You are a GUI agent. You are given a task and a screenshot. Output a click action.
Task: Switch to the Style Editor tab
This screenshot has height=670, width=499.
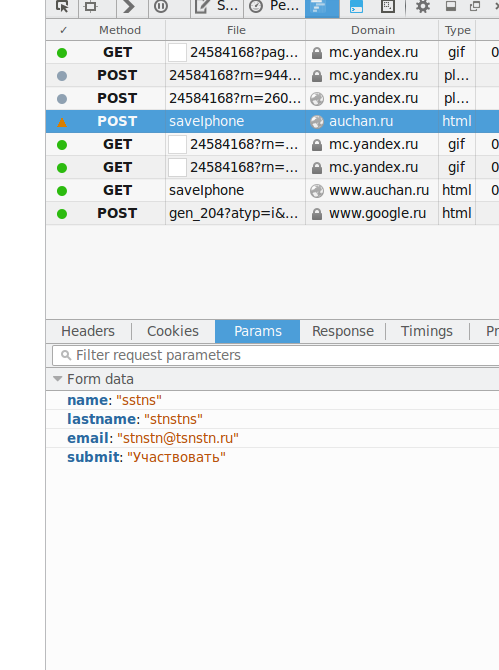point(217,6)
